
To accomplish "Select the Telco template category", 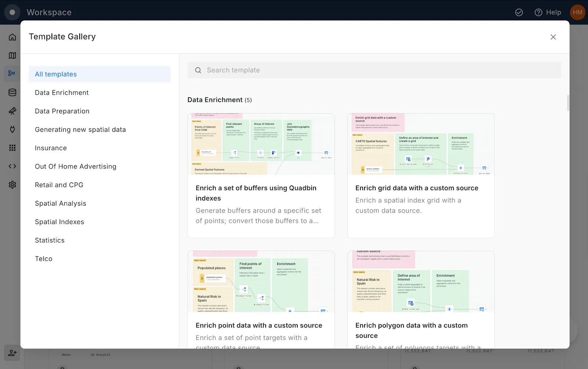I will click(43, 258).
